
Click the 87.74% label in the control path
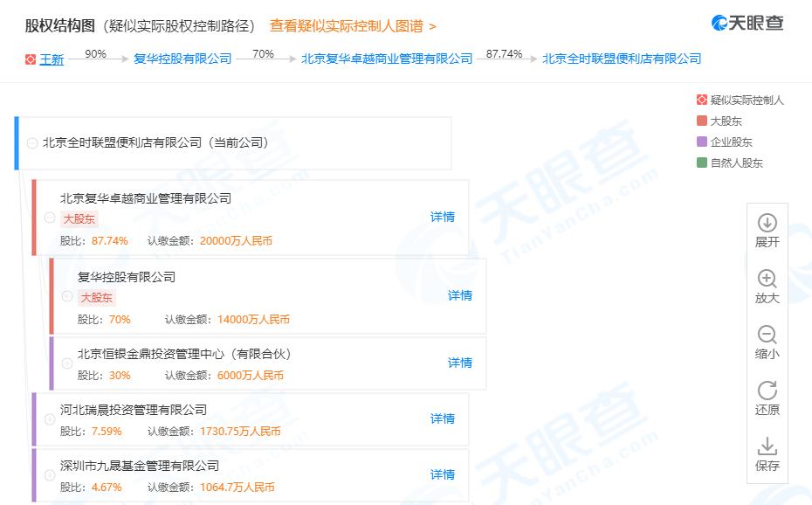(x=504, y=54)
